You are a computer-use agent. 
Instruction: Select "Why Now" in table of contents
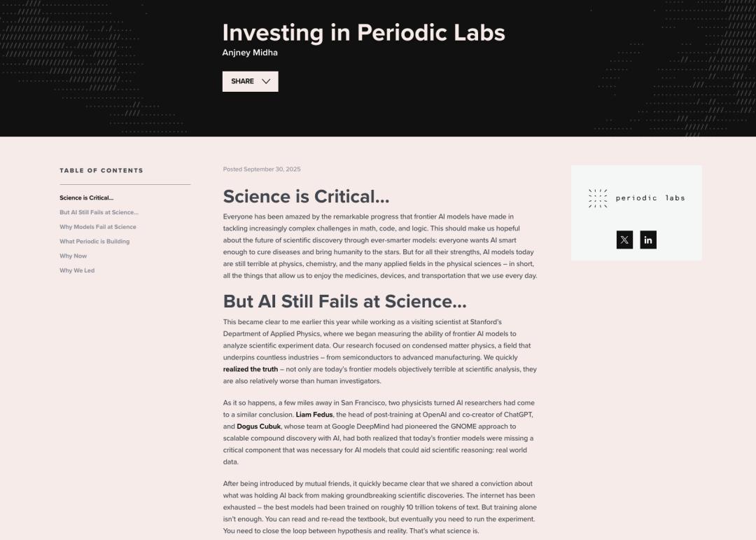[x=73, y=256]
